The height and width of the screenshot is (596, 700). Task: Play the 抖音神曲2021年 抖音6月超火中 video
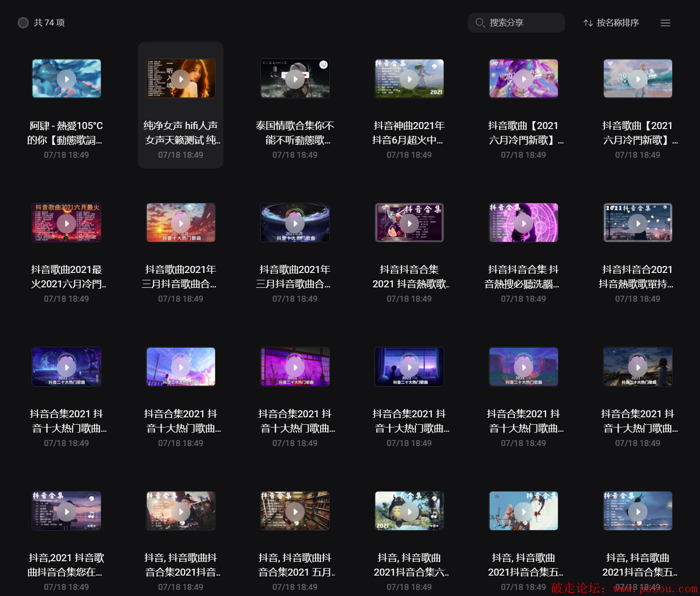409,79
